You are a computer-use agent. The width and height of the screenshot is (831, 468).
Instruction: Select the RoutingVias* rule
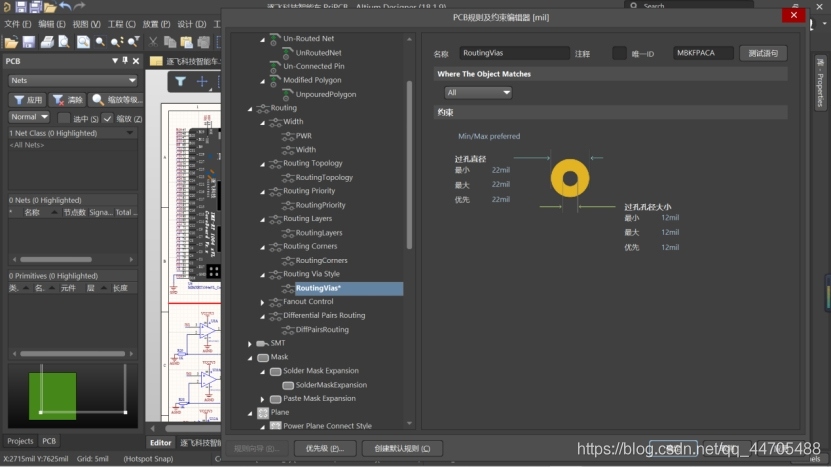point(318,288)
